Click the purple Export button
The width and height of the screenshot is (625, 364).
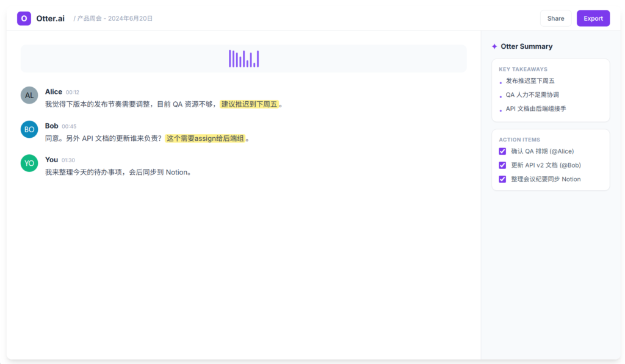tap(593, 18)
